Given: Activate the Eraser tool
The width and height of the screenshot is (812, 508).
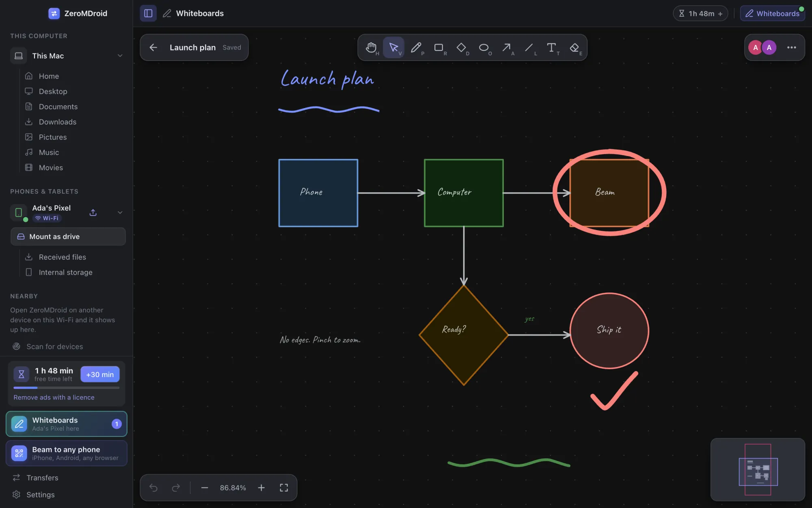Looking at the screenshot, I should point(574,48).
